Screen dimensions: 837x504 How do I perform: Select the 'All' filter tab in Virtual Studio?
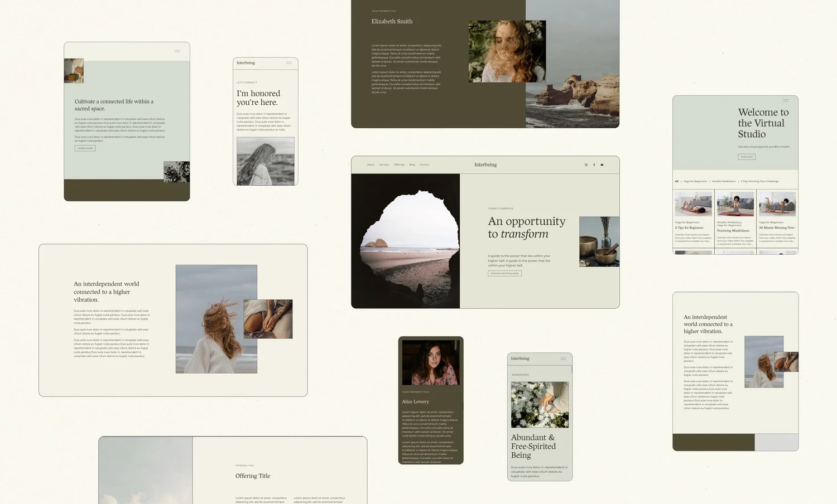tap(677, 181)
